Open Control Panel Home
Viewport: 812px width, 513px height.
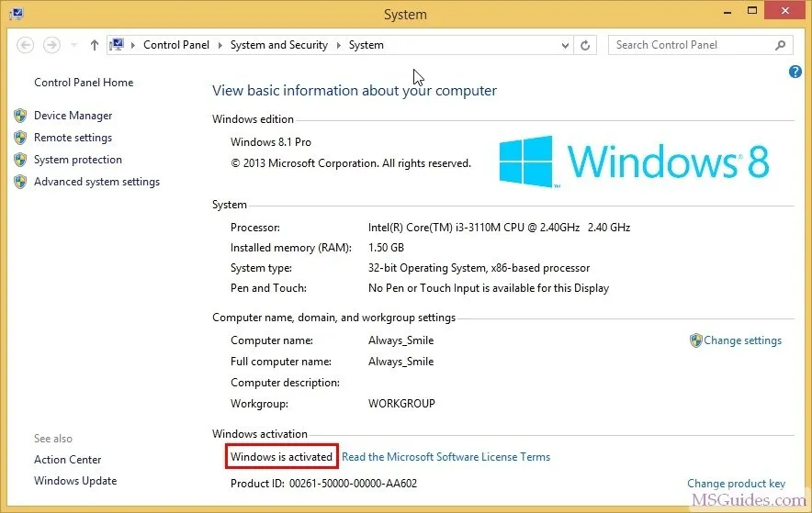84,83
